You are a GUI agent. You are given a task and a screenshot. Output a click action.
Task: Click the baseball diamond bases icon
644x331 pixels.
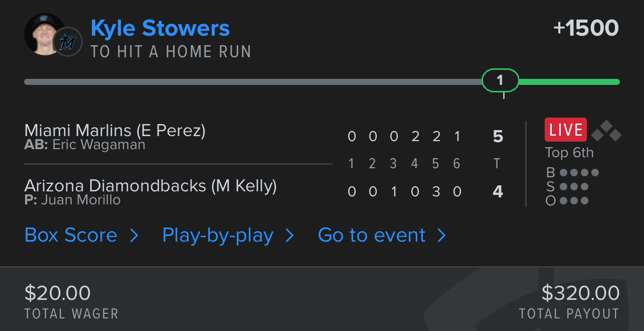tap(606, 132)
